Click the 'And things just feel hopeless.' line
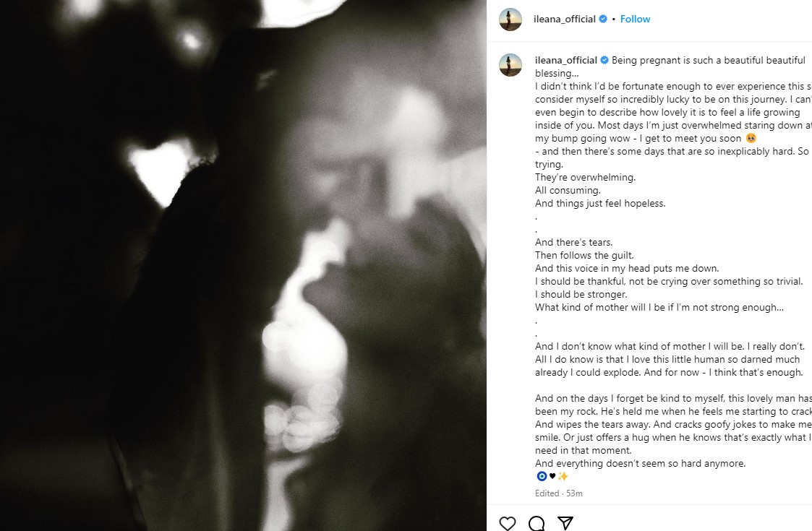812x531 pixels. pos(600,204)
